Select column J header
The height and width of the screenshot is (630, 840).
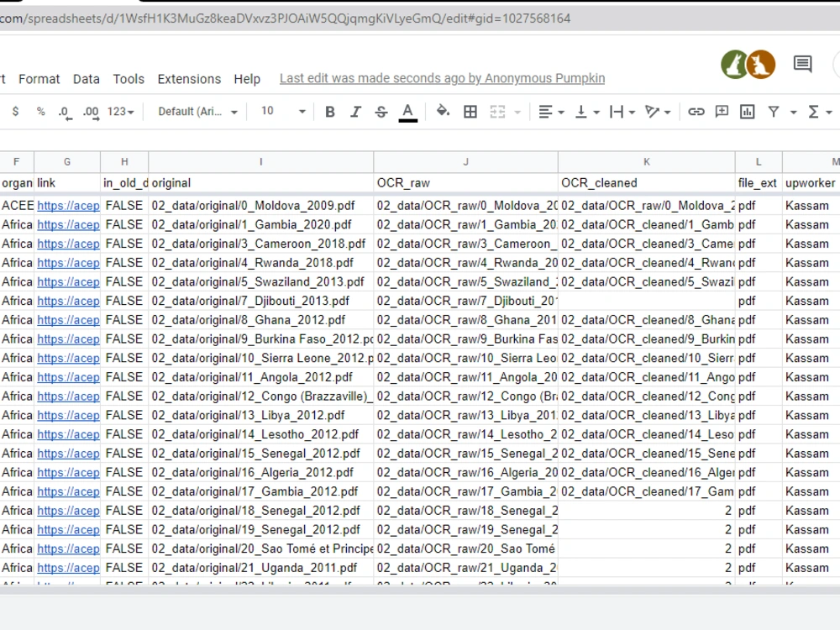coord(465,162)
